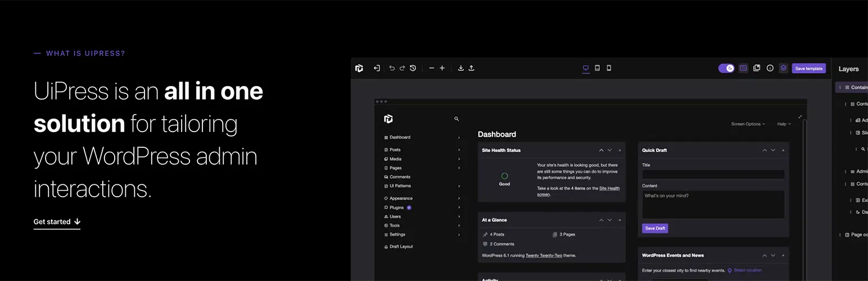Viewport: 868px width, 281px height.
Task: Move Quick Draft widget up
Action: 764,150
